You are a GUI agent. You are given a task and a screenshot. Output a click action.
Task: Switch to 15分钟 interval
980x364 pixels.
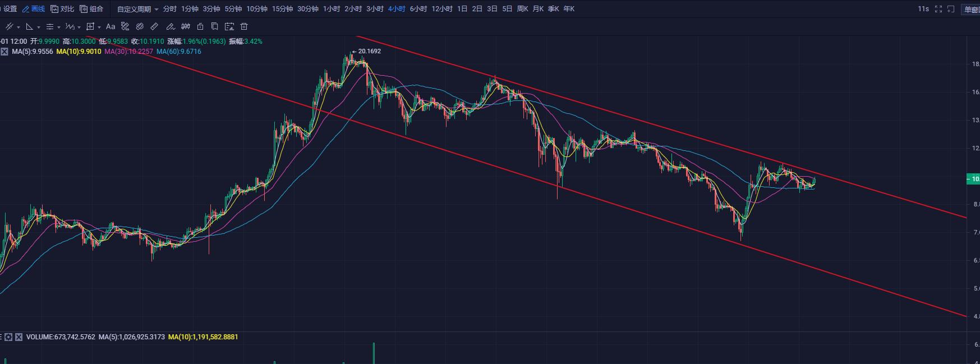pyautogui.click(x=283, y=9)
